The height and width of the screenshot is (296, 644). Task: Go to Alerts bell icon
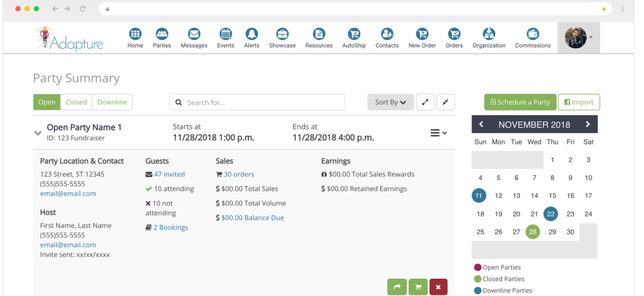click(x=251, y=35)
